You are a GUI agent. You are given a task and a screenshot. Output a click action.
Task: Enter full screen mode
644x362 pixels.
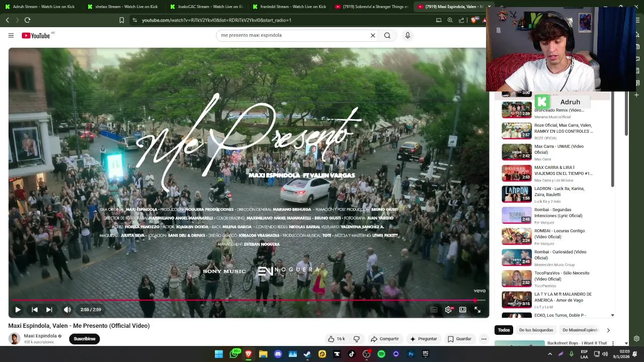tap(477, 310)
